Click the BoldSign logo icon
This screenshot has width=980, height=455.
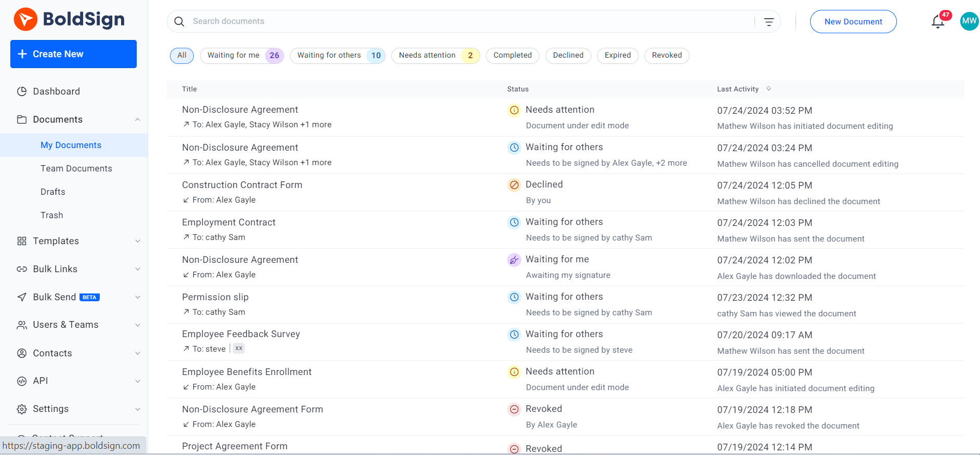[x=25, y=19]
